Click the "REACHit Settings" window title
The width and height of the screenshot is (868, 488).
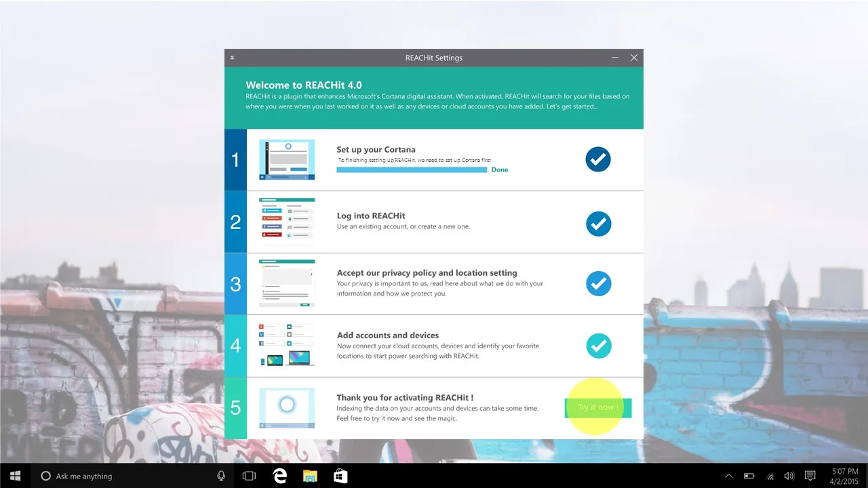[x=434, y=58]
